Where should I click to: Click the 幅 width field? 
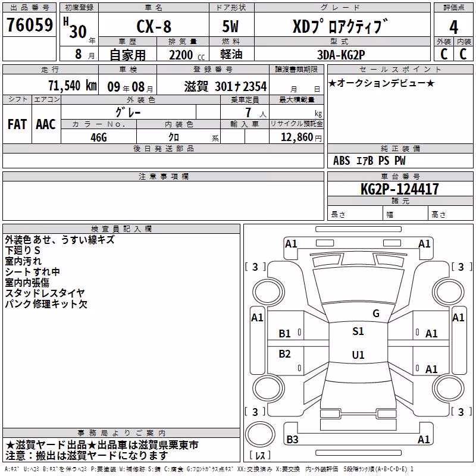click(406, 214)
